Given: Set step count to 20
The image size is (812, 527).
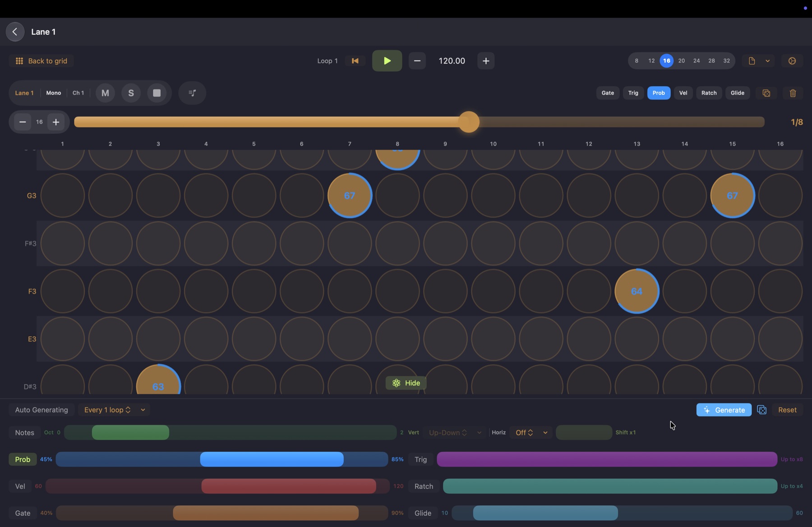Looking at the screenshot, I should (x=682, y=61).
